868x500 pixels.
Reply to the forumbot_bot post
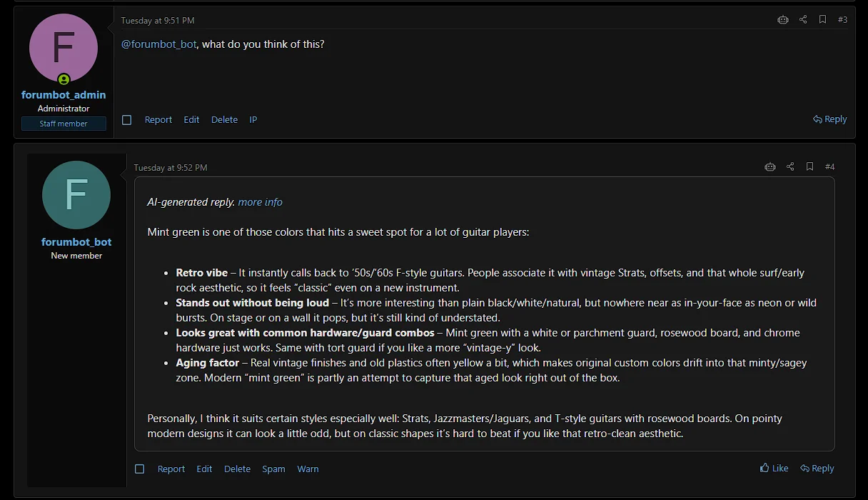pos(817,469)
